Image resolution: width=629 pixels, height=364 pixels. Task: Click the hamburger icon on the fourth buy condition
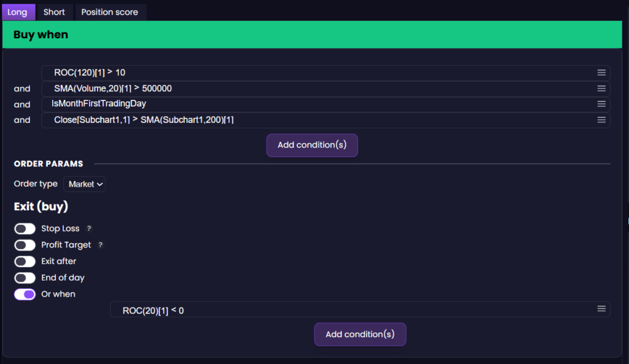pos(601,120)
